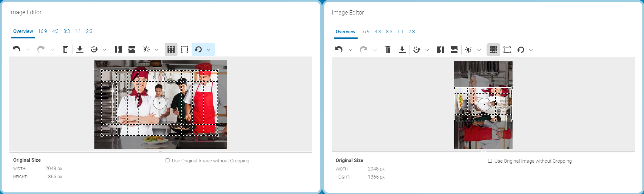This screenshot has width=644, height=194.
Task: Open the Overview tab in right editor
Action: pyautogui.click(x=345, y=31)
